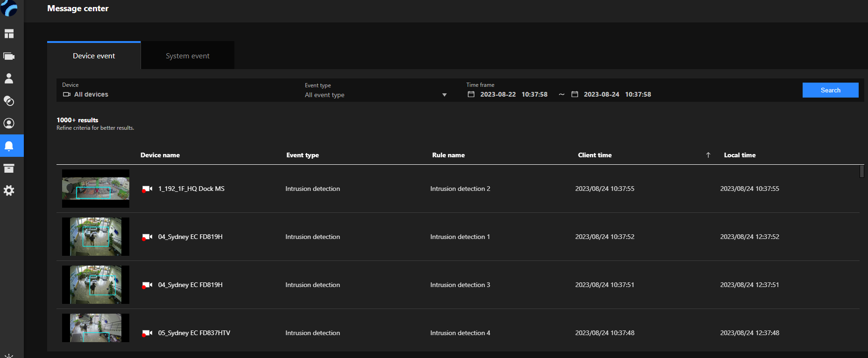Click the bell notification icon in sidebar
868x358 pixels.
click(9, 146)
